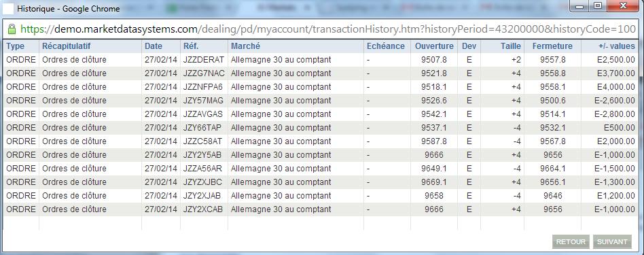Click the Taille column header
Image resolution: width=644 pixels, height=255 pixels.
coord(511,46)
